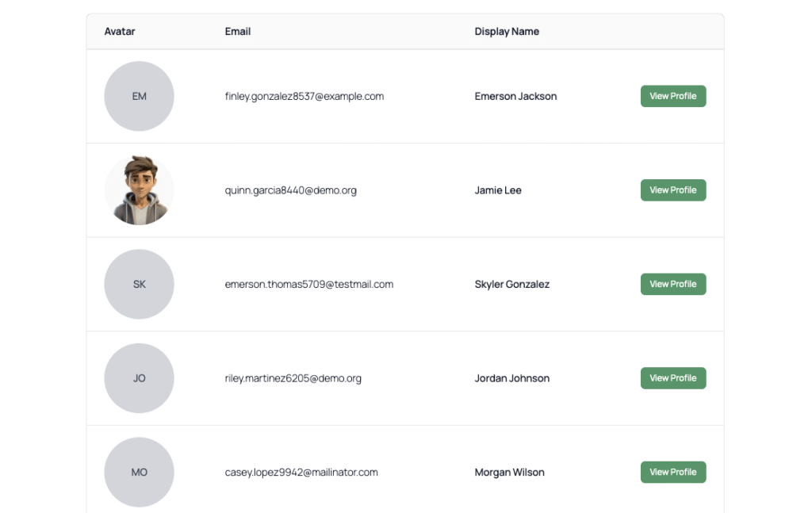
Task: Click email emerson.thomas5709@testmail.com
Action: coord(309,284)
